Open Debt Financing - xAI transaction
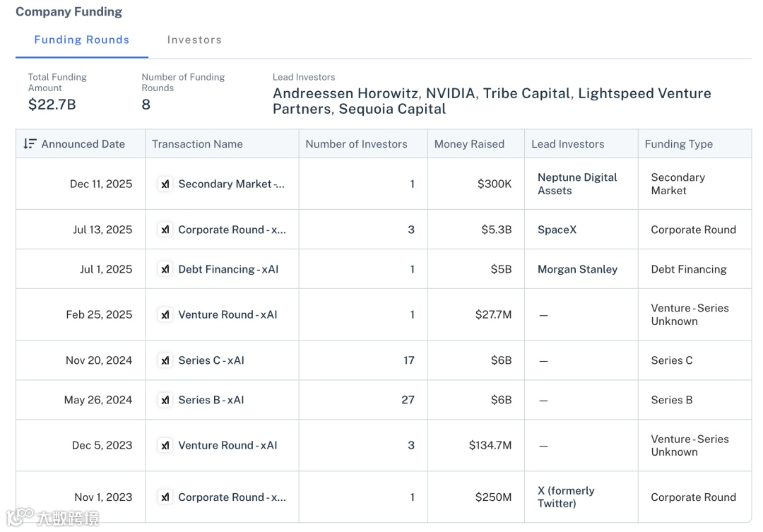 (228, 269)
